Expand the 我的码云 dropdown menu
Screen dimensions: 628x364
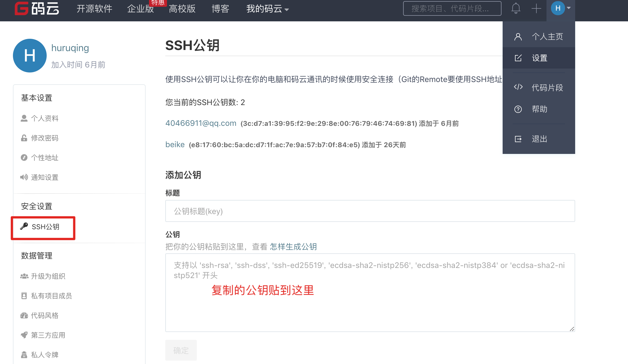[x=268, y=9]
